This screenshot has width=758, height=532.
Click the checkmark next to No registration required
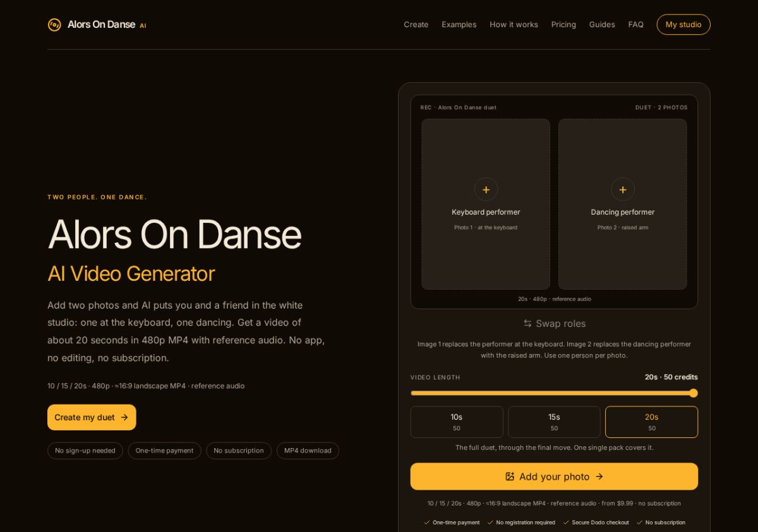pyautogui.click(x=490, y=523)
